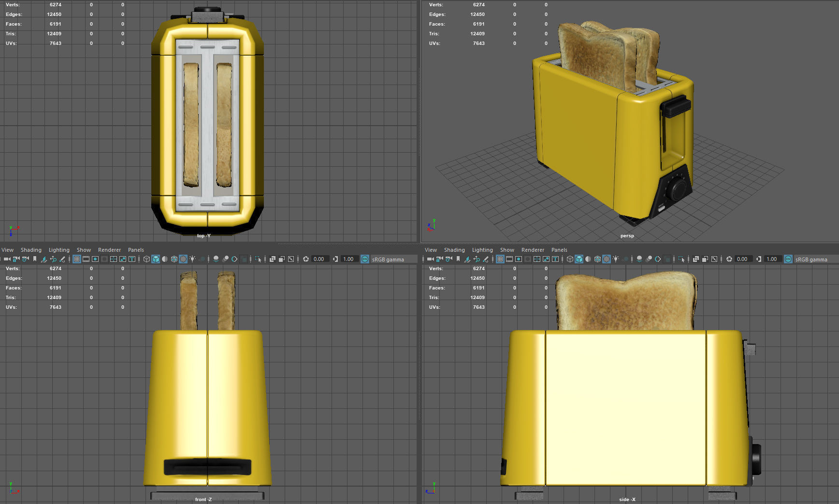Enable screen-space ambient occlusion in persp view
This screenshot has height=504, width=839.
coord(639,259)
